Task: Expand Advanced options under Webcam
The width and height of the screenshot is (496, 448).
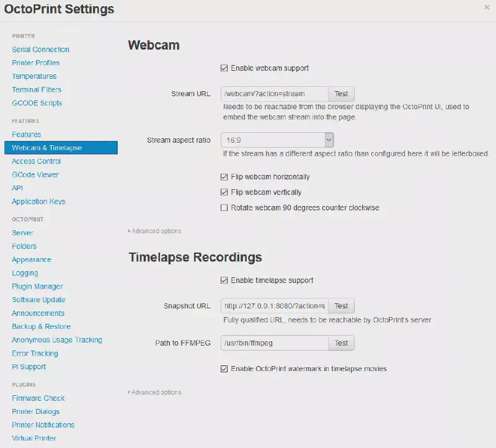Action: coord(155,231)
